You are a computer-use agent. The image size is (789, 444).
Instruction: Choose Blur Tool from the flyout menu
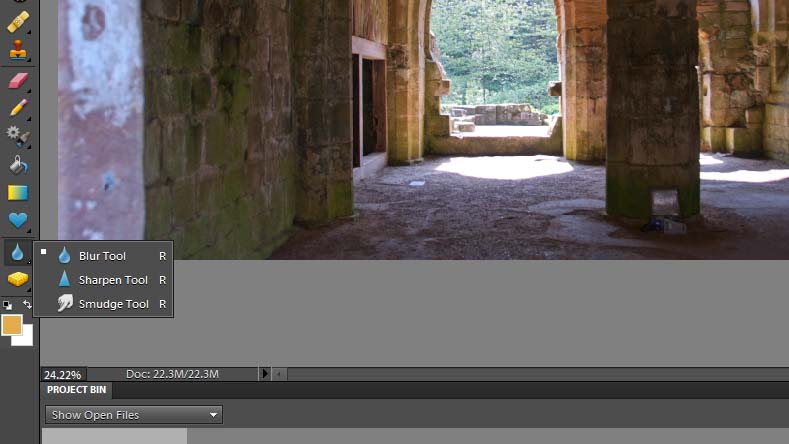tap(102, 256)
